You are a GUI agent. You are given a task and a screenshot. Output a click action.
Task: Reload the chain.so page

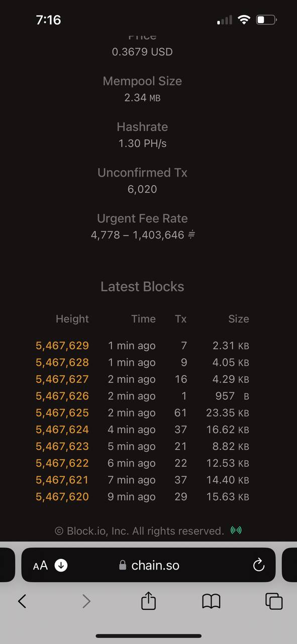click(x=259, y=565)
